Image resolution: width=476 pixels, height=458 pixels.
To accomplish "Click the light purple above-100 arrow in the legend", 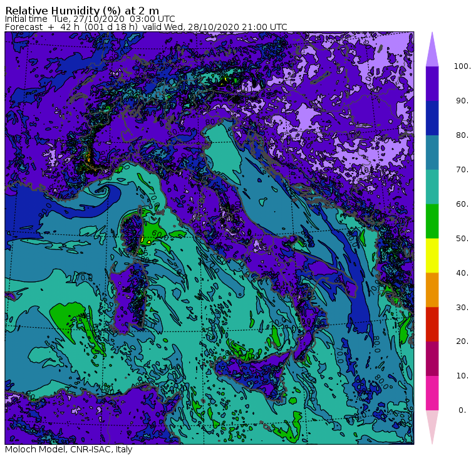I will tap(432, 49).
